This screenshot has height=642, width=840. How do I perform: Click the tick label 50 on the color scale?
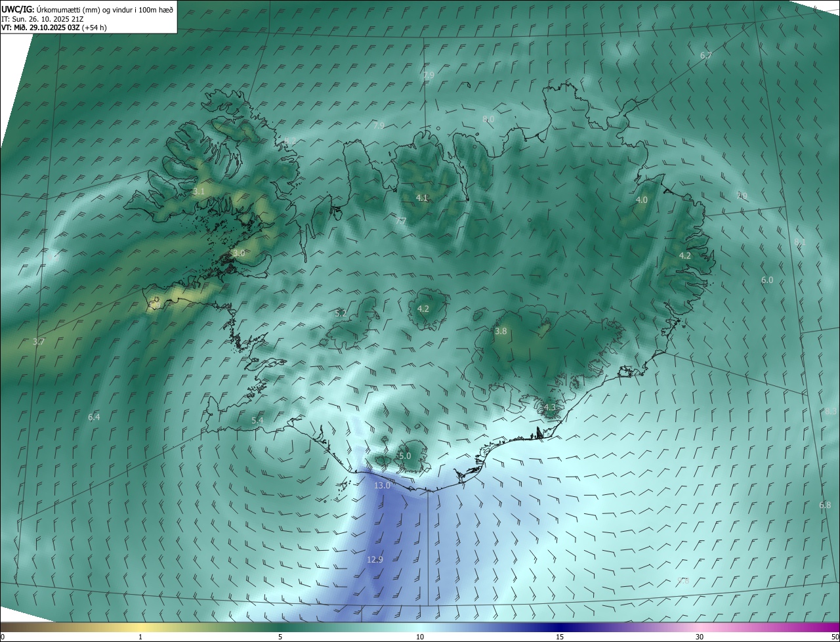coord(835,637)
